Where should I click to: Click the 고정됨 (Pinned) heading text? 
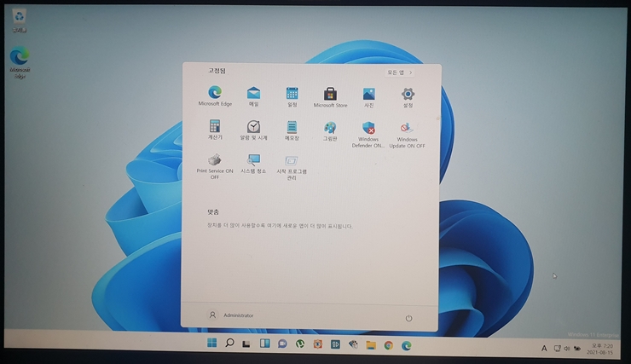point(217,71)
